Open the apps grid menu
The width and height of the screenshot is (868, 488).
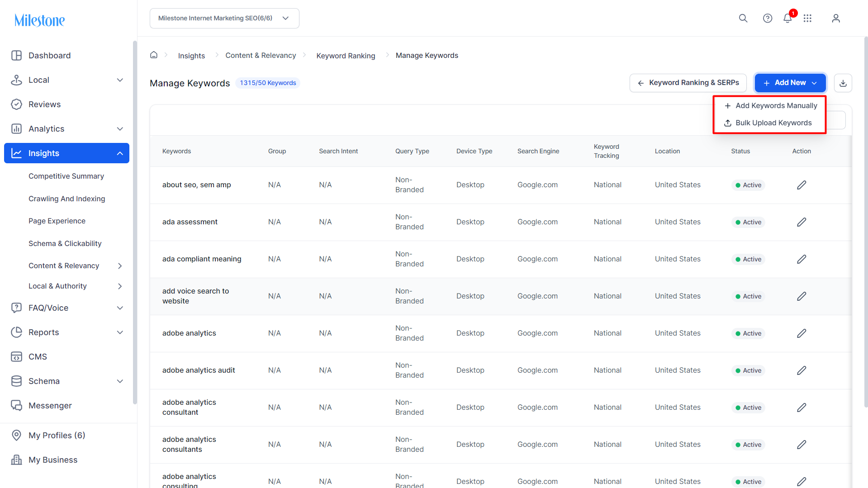807,18
